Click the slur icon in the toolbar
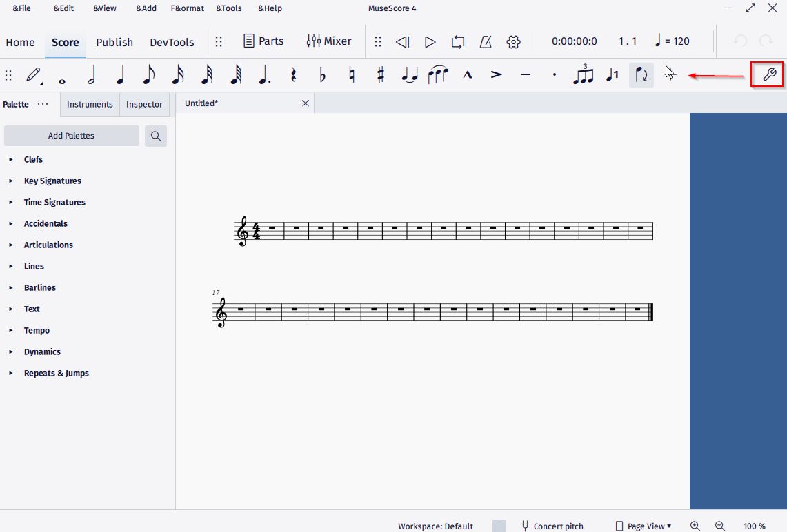787x532 pixels. coord(438,74)
